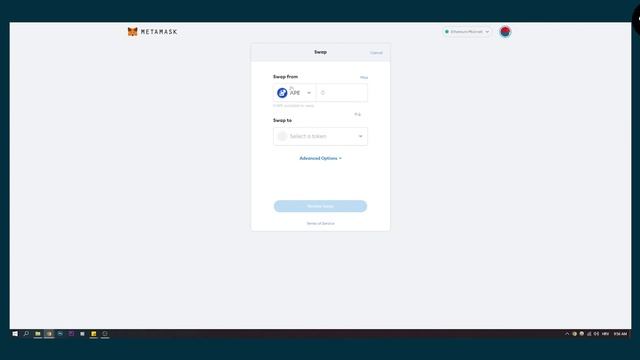The height and width of the screenshot is (360, 640).
Task: Open the Ethereum Mainnet network dropdown
Action: [x=467, y=31]
